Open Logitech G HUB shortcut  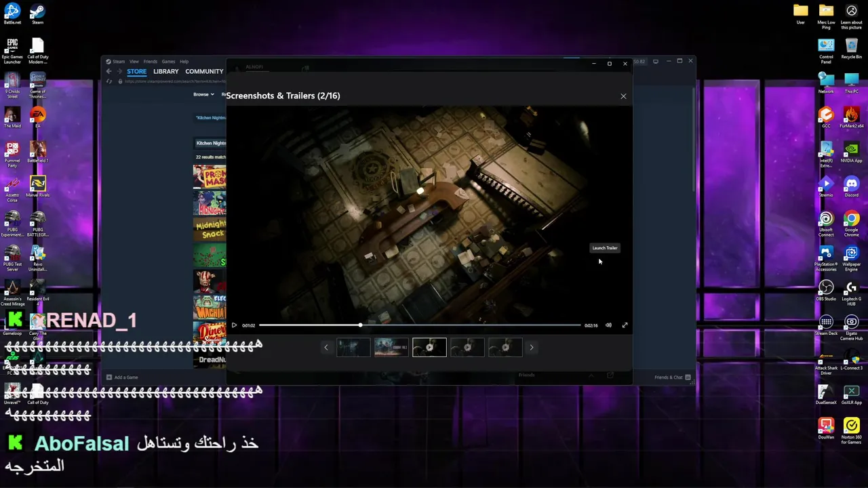coord(852,293)
